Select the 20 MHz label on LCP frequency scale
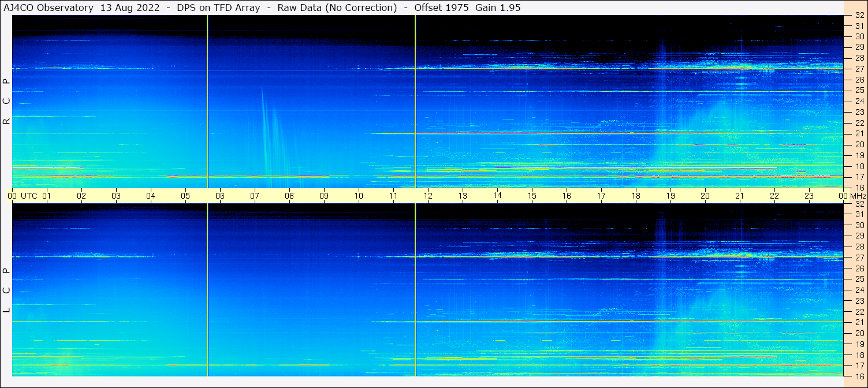Image resolution: width=868 pixels, height=388 pixels. pos(859,333)
